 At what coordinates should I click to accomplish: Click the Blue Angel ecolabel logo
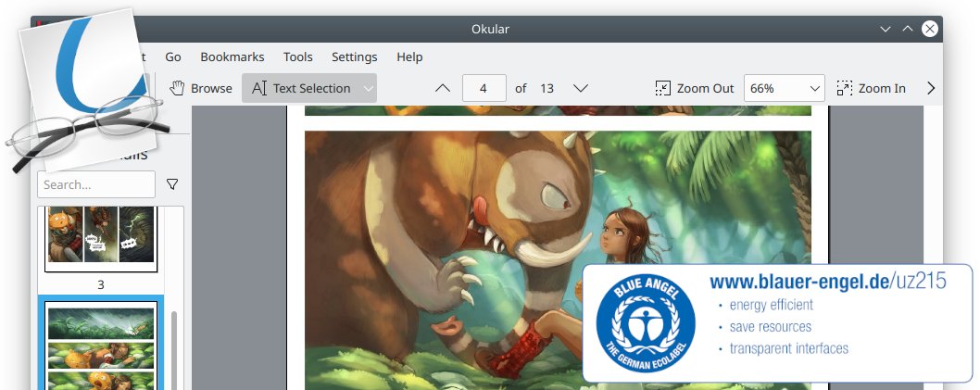pyautogui.click(x=645, y=323)
